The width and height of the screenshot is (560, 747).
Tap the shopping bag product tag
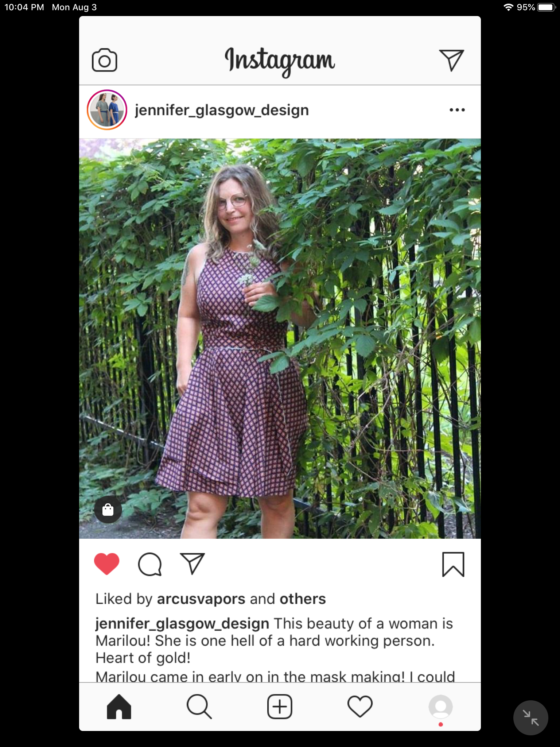coord(108,510)
